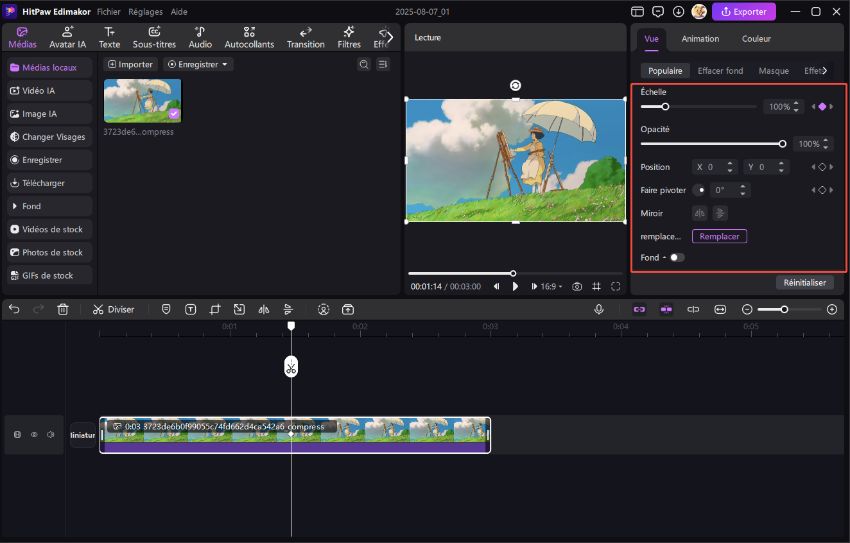Open the Audio tab

pos(200,37)
